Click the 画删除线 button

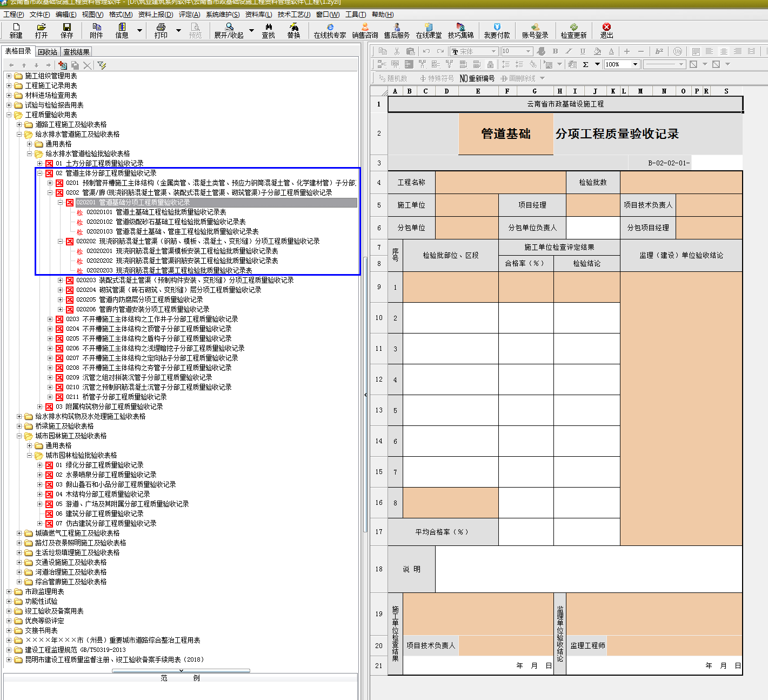pos(518,78)
